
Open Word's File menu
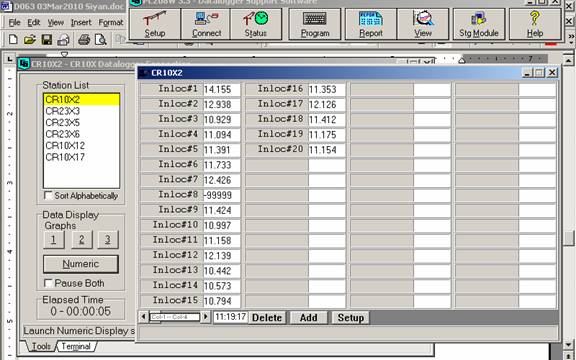[14, 23]
